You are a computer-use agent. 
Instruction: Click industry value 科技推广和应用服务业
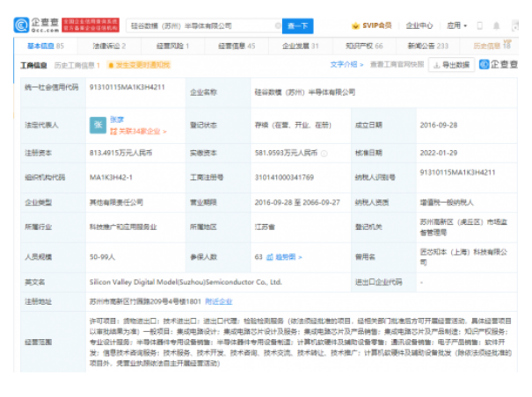(x=123, y=227)
